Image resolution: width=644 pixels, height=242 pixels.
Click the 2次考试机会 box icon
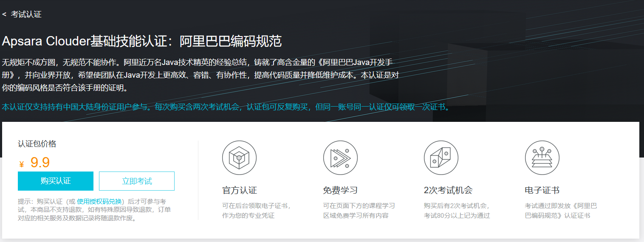tap(441, 158)
